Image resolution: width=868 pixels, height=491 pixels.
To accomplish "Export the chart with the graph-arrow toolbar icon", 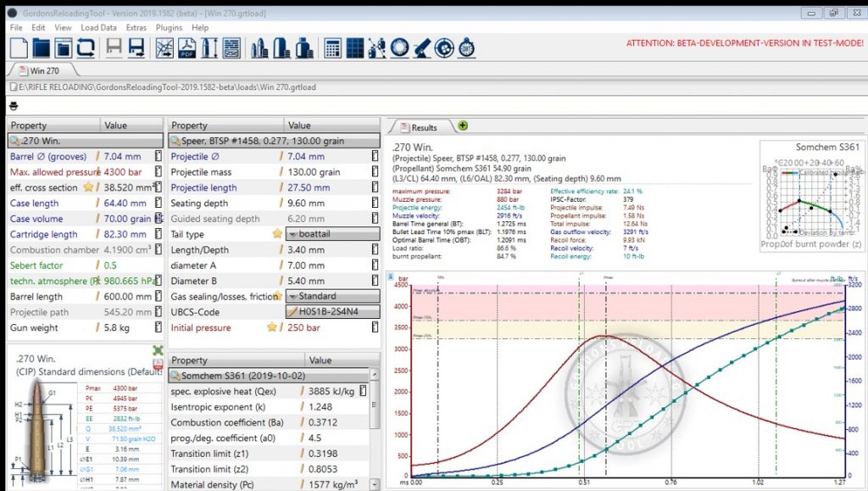I will coord(164,48).
